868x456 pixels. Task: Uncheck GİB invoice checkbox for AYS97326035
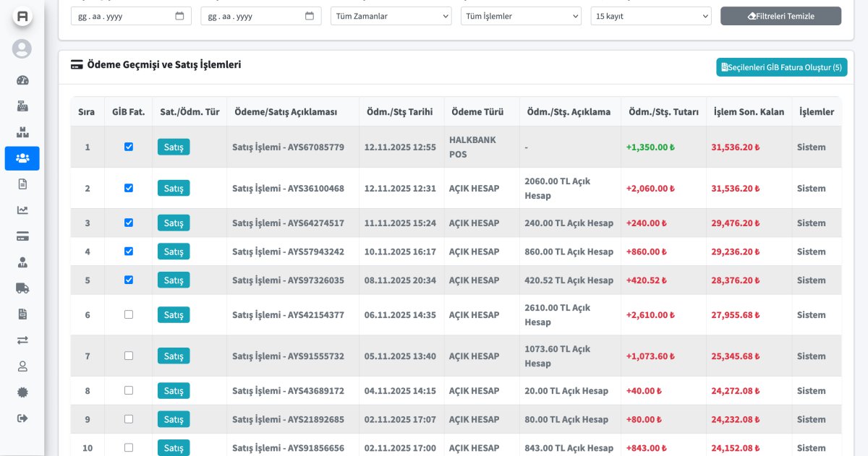tap(129, 280)
